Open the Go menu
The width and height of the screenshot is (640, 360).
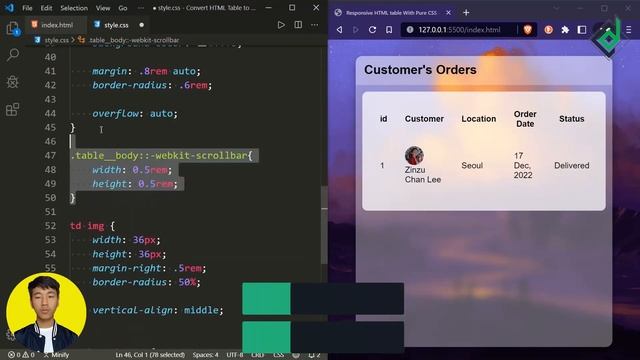pos(122,8)
